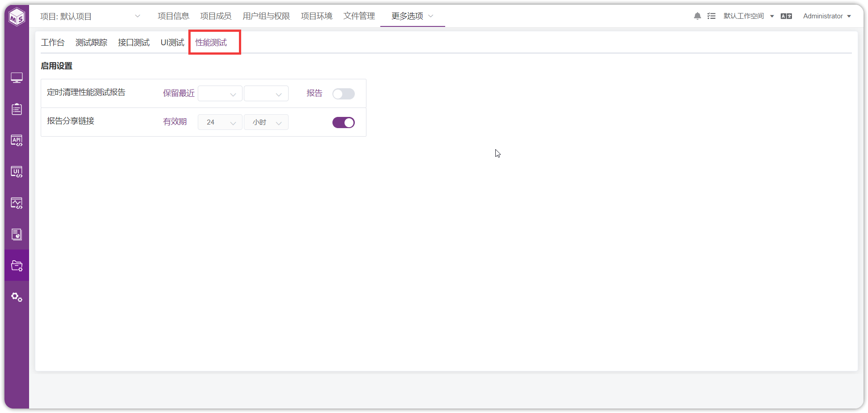Screen dimensions: 868x413
Task: Open the Performance testing sidebar icon
Action: [17, 203]
